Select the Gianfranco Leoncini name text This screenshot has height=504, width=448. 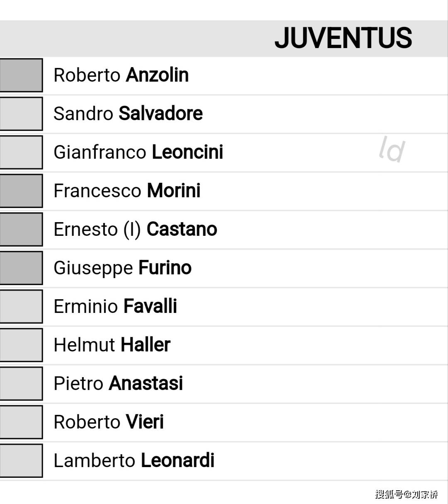(x=139, y=152)
